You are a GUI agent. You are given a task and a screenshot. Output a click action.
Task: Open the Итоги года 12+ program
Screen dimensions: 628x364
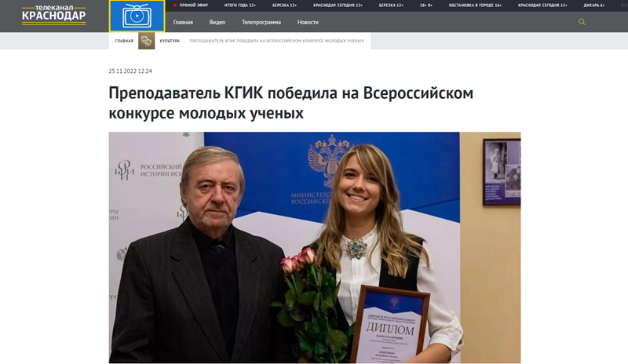pos(240,5)
